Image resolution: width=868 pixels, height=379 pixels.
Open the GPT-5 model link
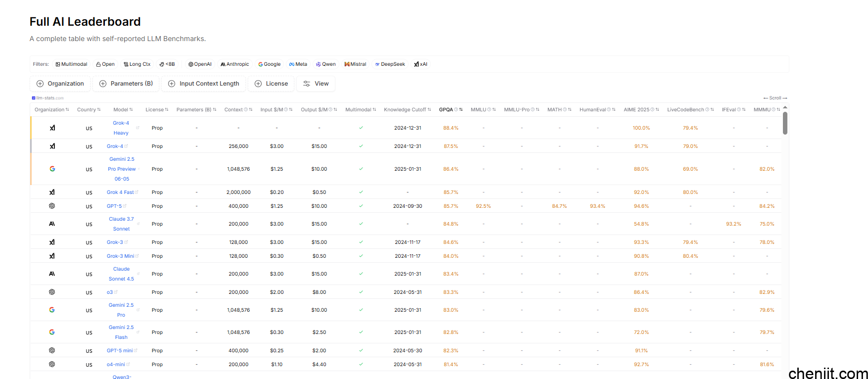point(114,206)
